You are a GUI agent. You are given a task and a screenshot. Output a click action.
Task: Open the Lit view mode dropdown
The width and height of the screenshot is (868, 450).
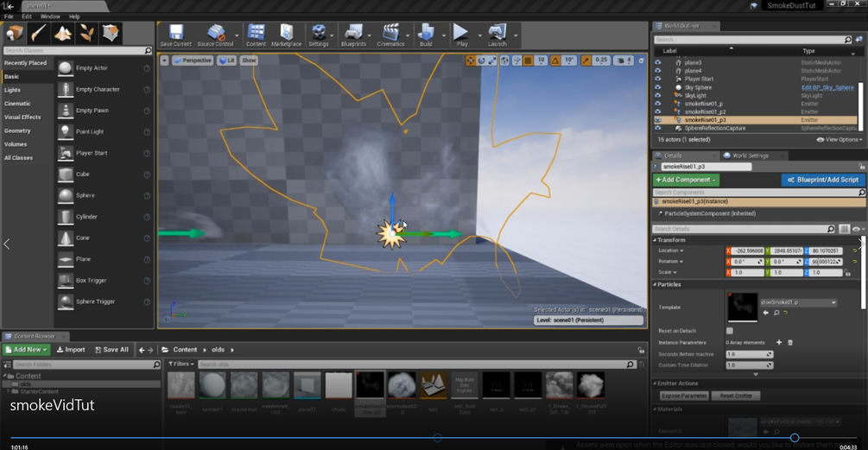point(227,60)
